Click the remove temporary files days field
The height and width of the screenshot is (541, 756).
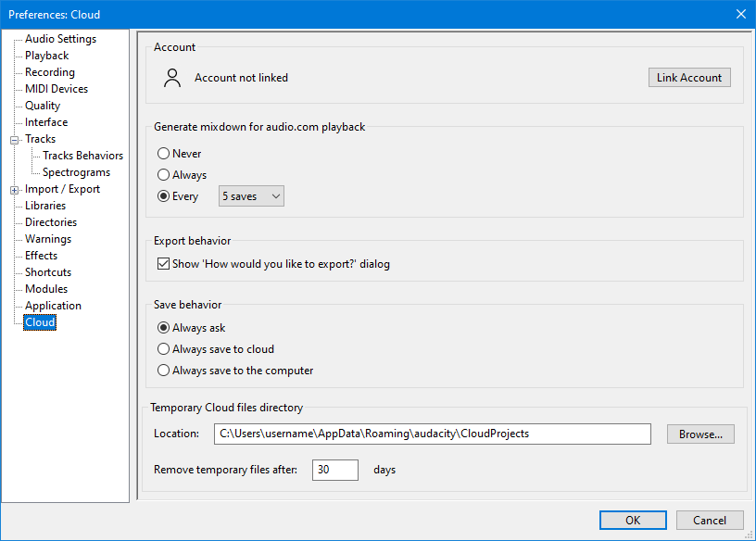pyautogui.click(x=335, y=470)
